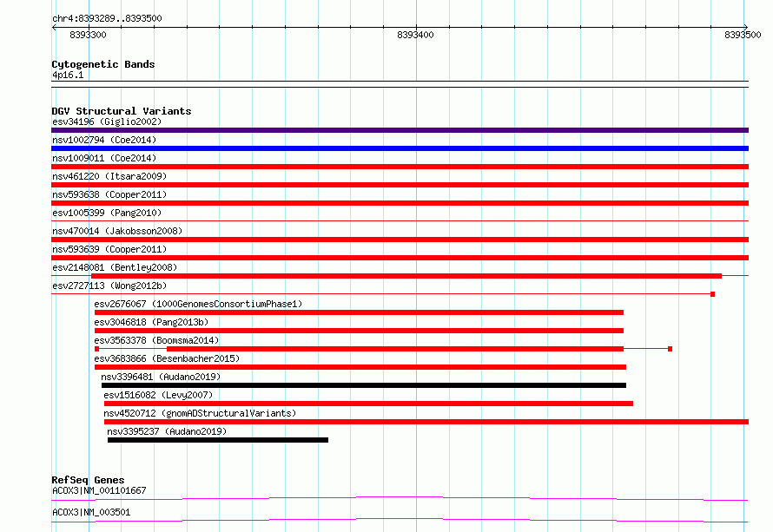Click the 8393300 ruler position
Image resolution: width=773 pixels, height=532 pixels.
(88, 35)
